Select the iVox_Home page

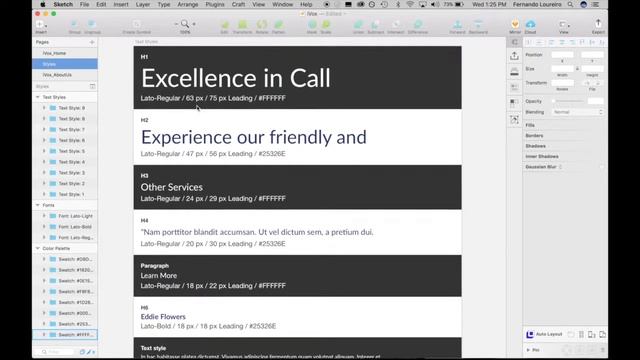[65, 53]
